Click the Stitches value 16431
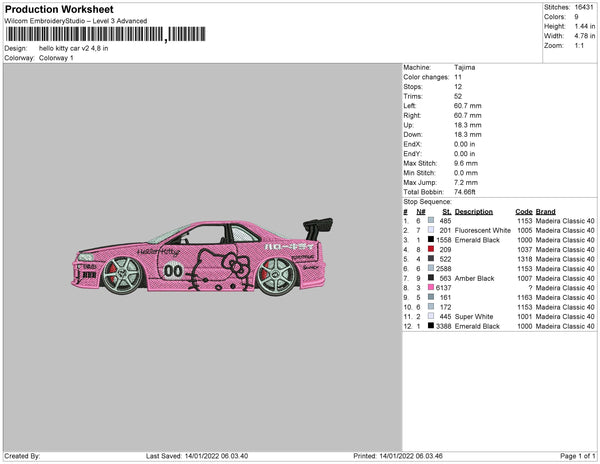Screen dimensions: 600x464 [584, 7]
